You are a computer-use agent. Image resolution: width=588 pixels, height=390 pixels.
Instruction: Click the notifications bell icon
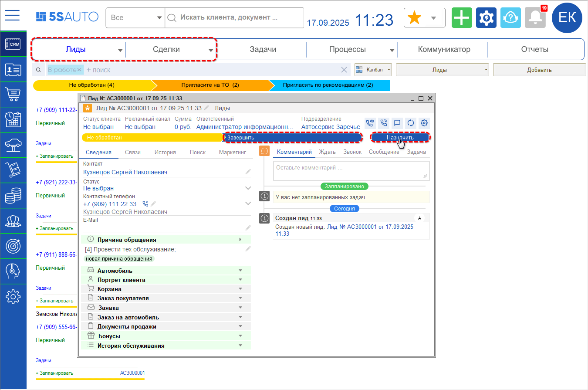pyautogui.click(x=535, y=18)
